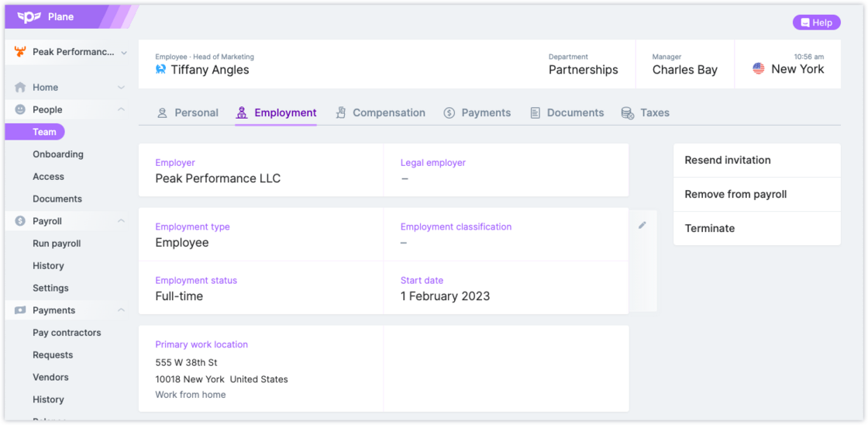Collapse the Payments section chevron in sidebar
The width and height of the screenshot is (868, 425).
click(121, 310)
